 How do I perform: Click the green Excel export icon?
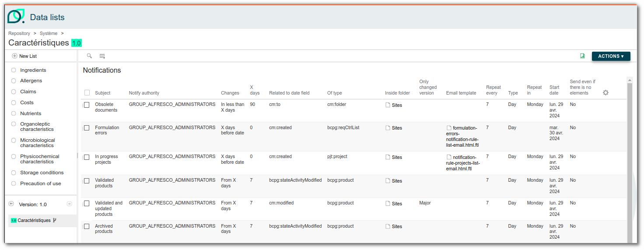582,56
